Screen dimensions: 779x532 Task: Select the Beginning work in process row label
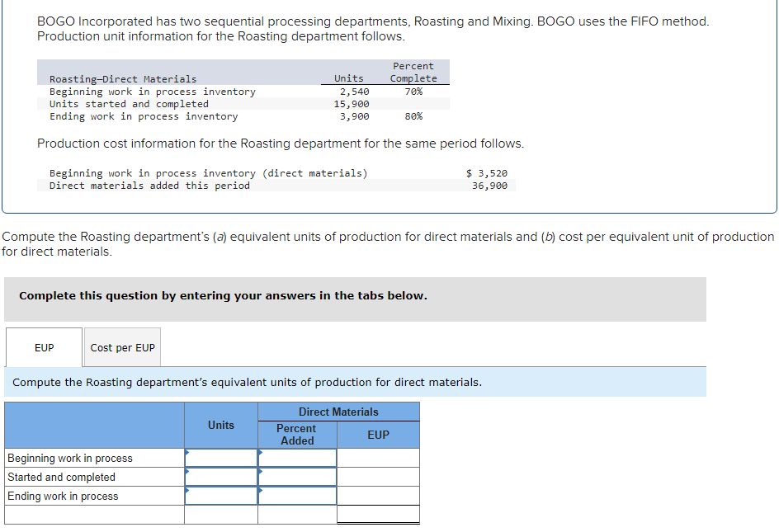point(70,458)
